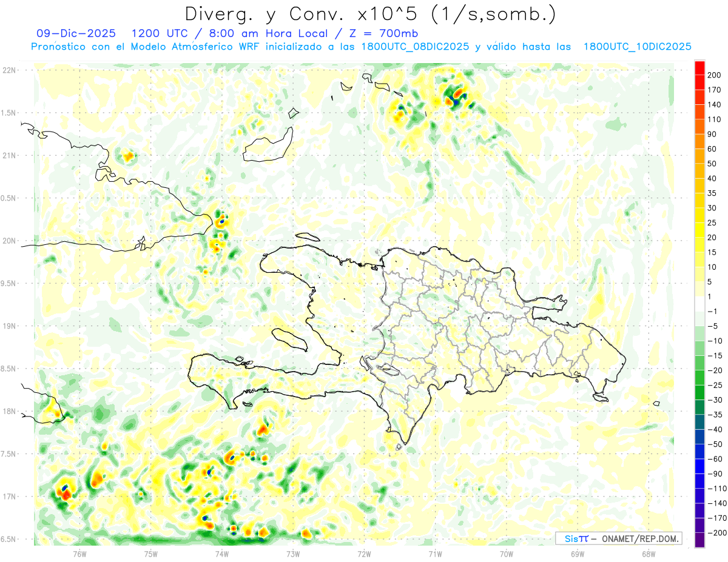Click the '20N' latitude label
Image resolution: width=728 pixels, height=562 pixels.
10,241
